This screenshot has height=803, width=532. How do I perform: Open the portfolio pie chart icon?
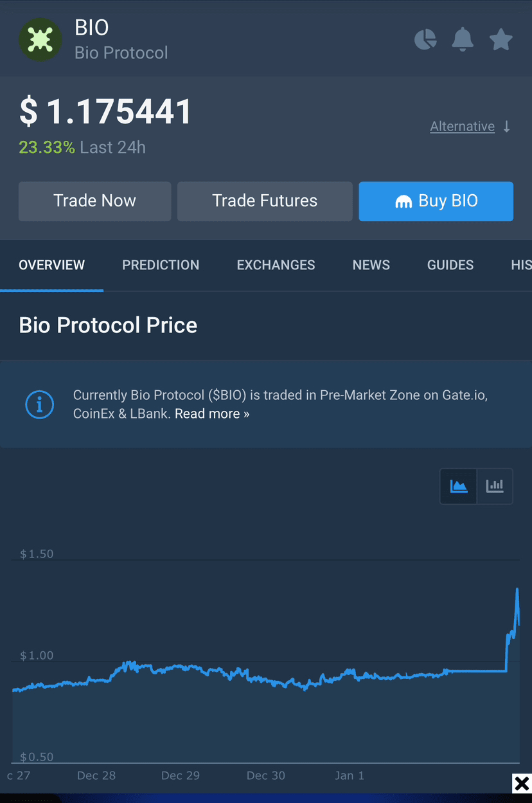click(425, 40)
